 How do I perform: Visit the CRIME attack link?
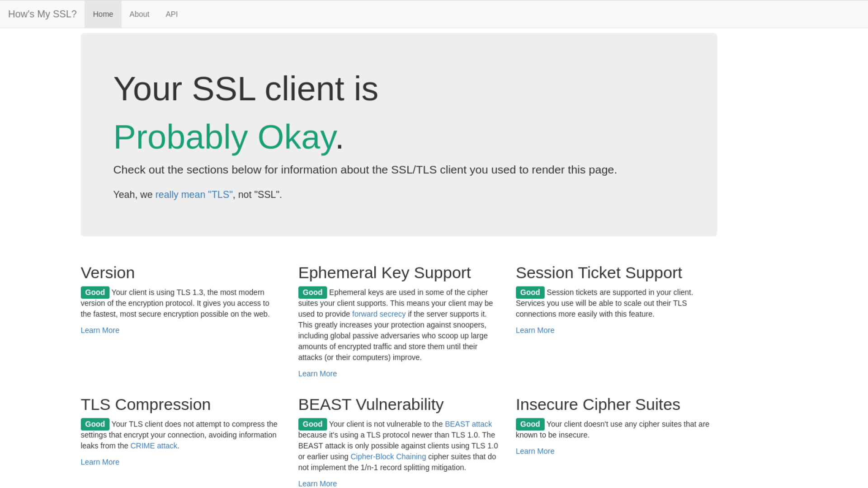click(154, 446)
